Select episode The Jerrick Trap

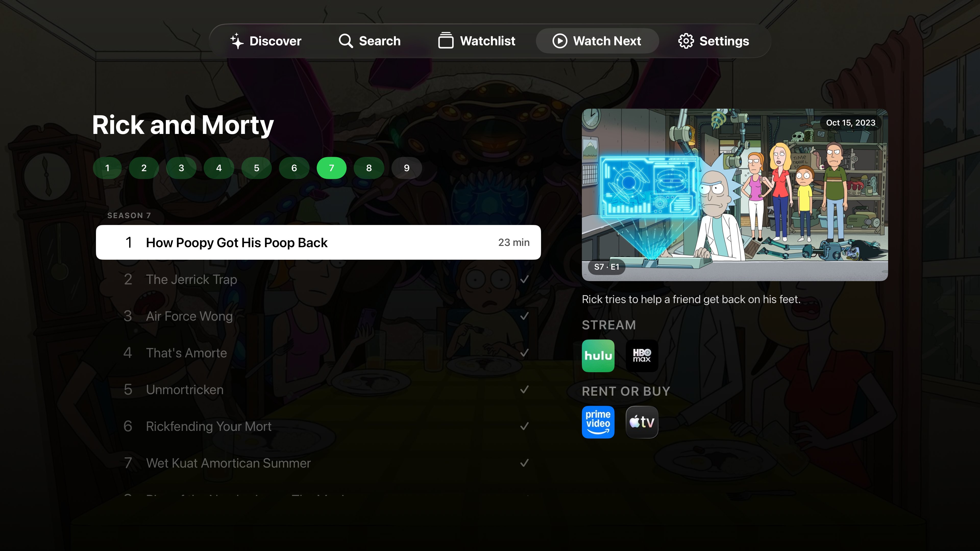click(x=318, y=280)
